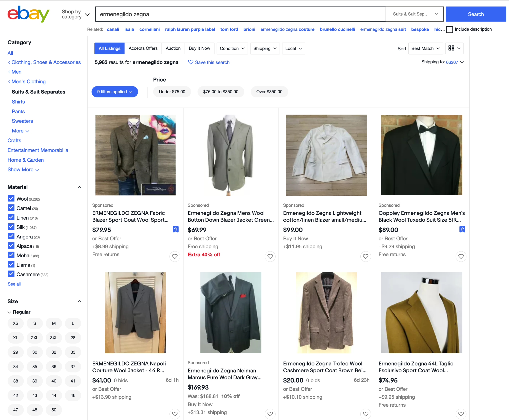
Task: Go to Clothing, Shoes & Accessories category
Action: coord(46,62)
